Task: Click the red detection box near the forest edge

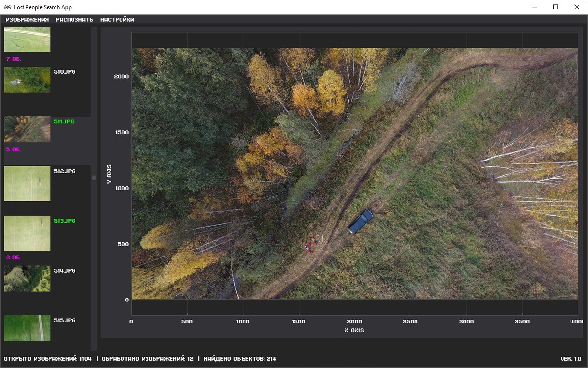Action: coord(270,238)
